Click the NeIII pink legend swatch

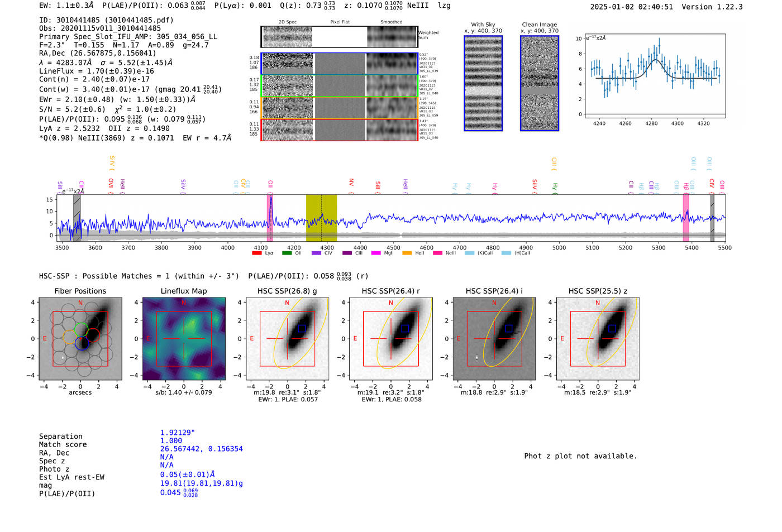tap(438, 253)
